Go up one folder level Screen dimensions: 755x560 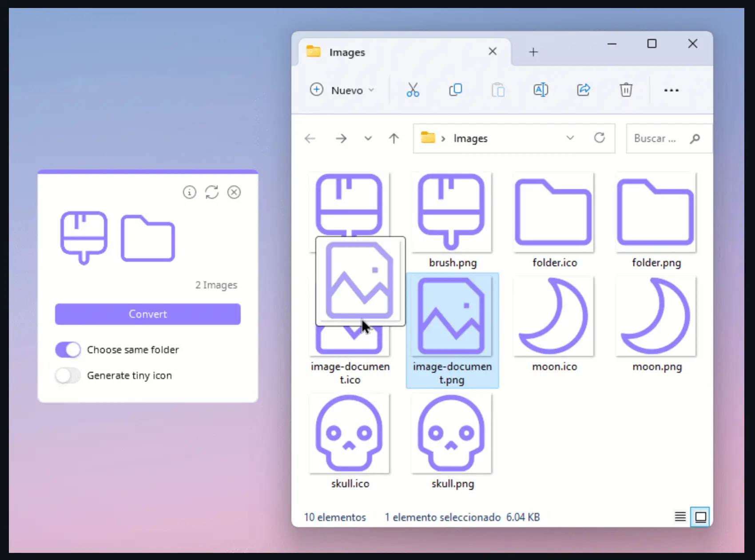pyautogui.click(x=394, y=138)
